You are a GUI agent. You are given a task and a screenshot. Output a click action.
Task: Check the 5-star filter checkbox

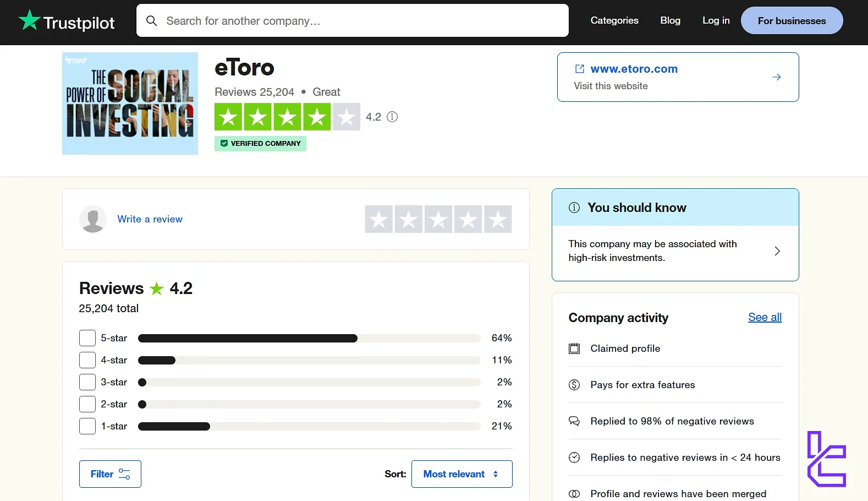point(87,338)
